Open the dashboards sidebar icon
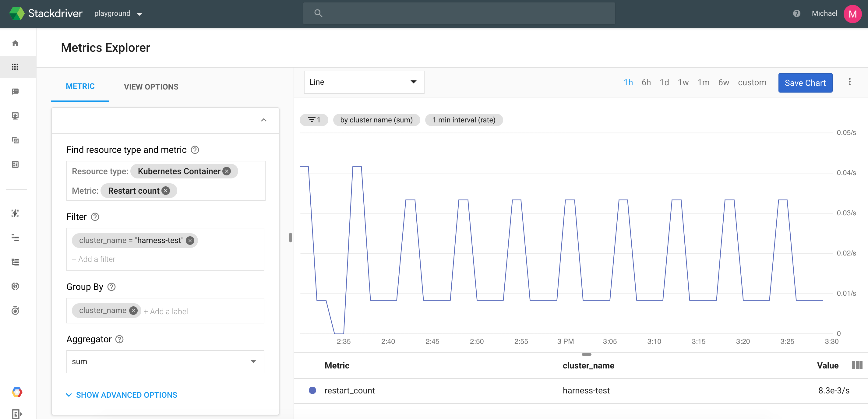 click(x=15, y=164)
